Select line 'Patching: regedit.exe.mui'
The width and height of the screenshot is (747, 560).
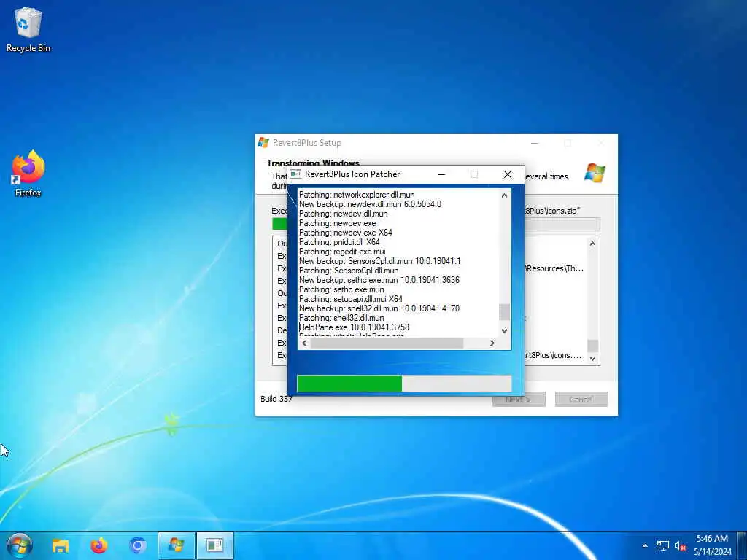tap(343, 252)
